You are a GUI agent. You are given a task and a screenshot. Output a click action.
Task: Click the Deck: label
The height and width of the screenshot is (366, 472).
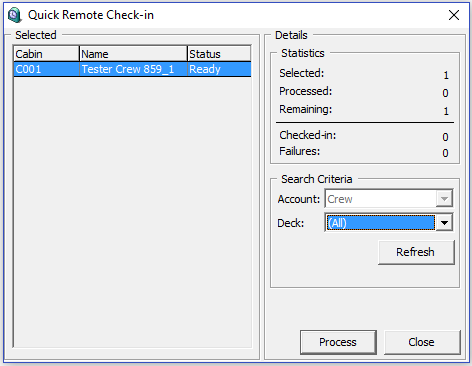pos(290,223)
